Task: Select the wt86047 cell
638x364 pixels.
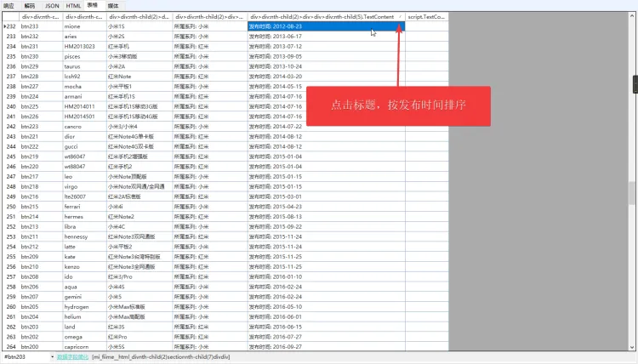Action: pos(84,156)
